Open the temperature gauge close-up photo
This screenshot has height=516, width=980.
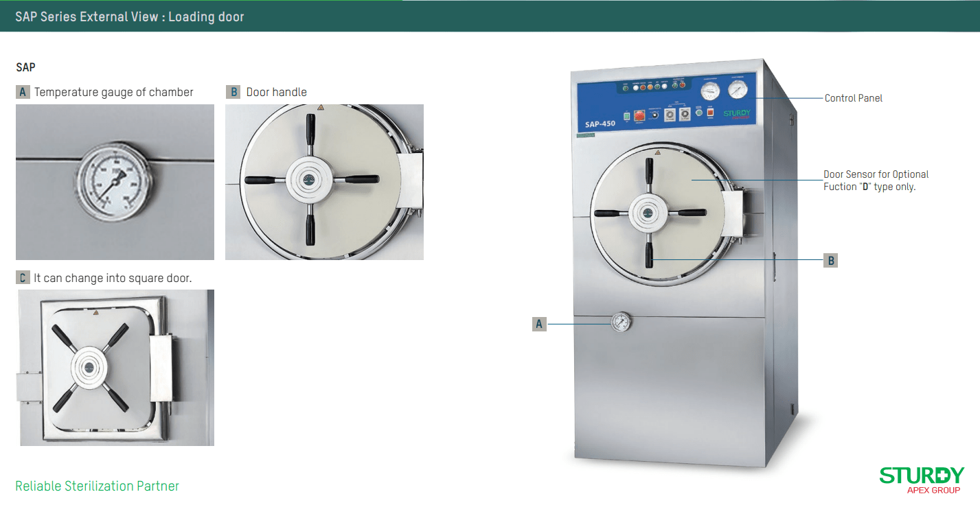coord(115,182)
